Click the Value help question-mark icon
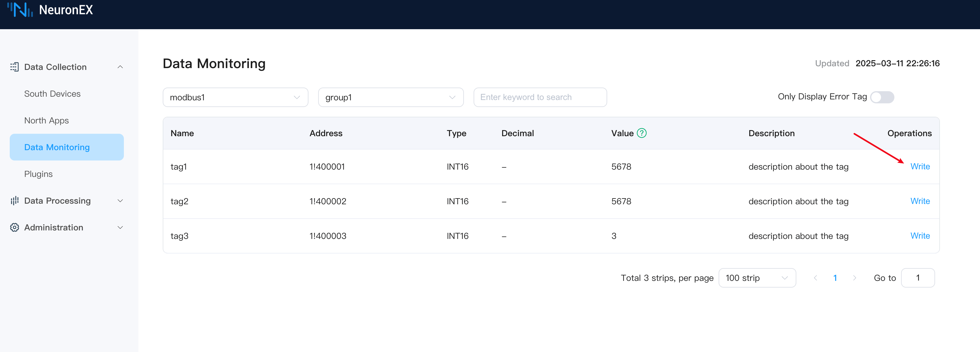Image resolution: width=980 pixels, height=352 pixels. [x=641, y=133]
